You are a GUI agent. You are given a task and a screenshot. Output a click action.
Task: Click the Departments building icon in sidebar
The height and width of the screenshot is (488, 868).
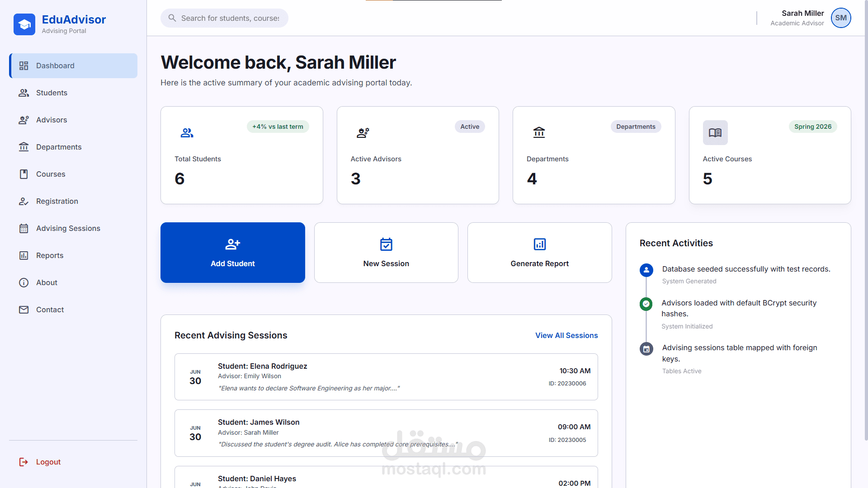tap(24, 147)
